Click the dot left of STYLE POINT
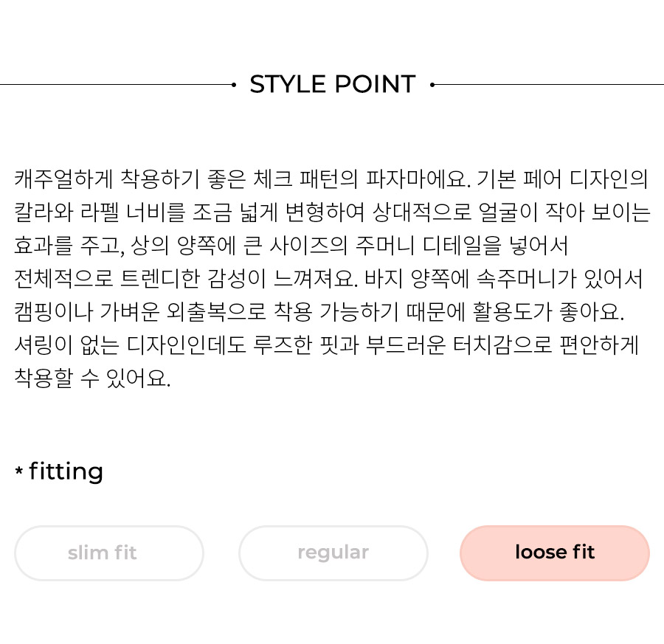The height and width of the screenshot is (644, 664). click(234, 85)
